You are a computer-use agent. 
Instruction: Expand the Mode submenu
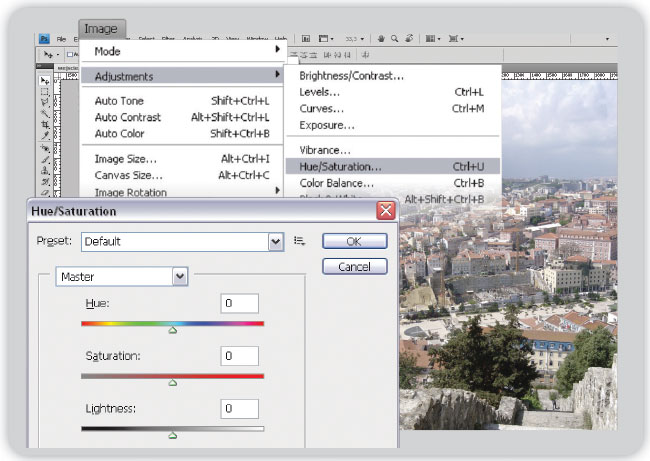coord(180,50)
